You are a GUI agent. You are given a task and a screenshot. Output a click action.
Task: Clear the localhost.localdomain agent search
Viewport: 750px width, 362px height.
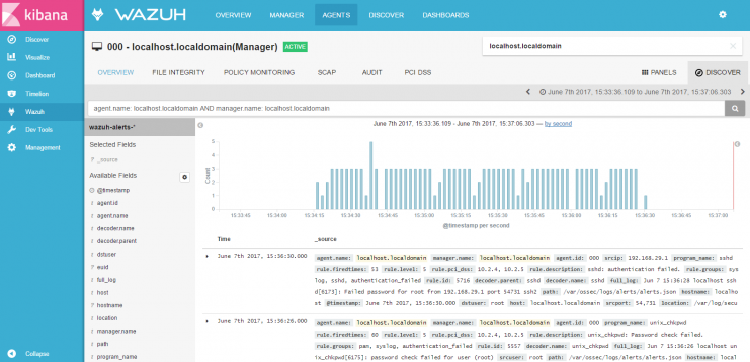pyautogui.click(x=733, y=46)
